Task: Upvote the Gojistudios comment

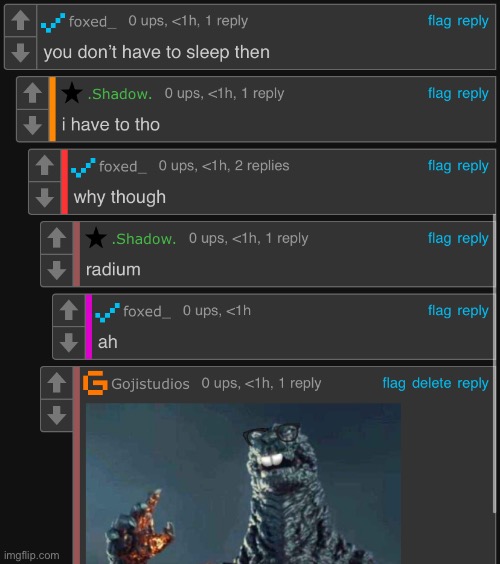Action: pos(57,383)
